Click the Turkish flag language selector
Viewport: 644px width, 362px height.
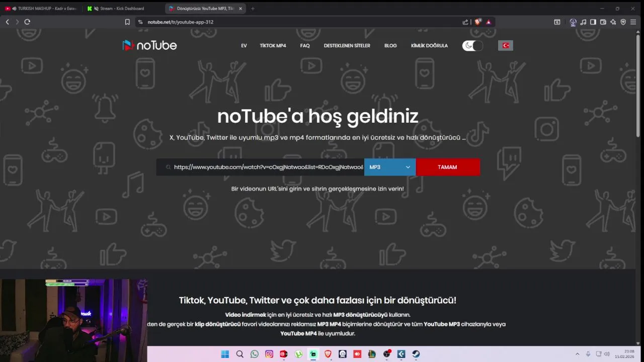click(x=506, y=46)
